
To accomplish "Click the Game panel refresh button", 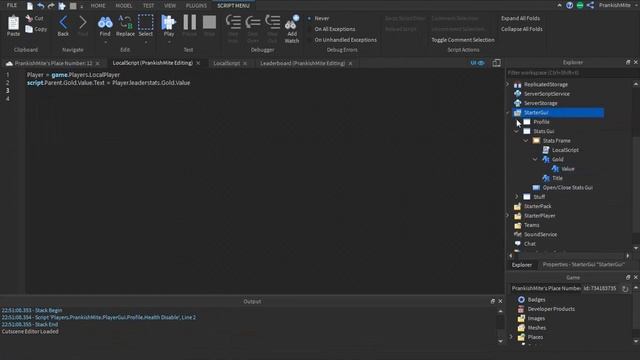I will click(625, 289).
